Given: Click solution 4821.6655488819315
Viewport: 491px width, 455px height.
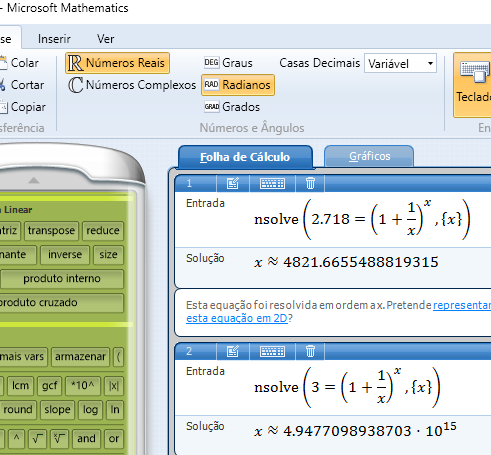Looking at the screenshot, I should pyautogui.click(x=346, y=262).
